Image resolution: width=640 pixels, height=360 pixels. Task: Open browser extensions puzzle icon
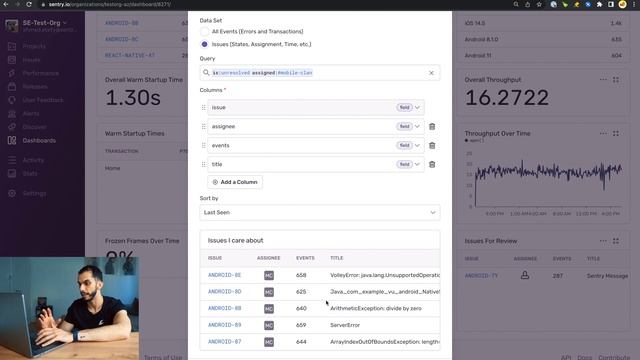point(599,4)
